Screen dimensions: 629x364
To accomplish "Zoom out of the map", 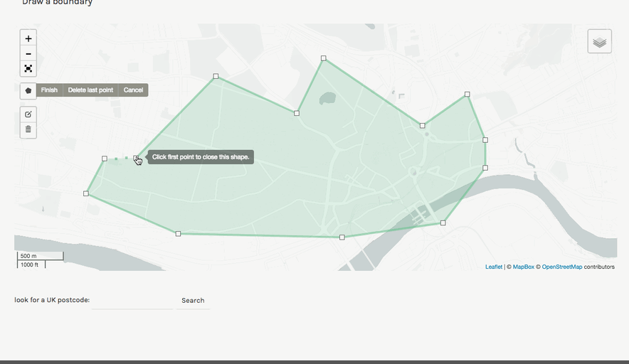I will point(28,54).
